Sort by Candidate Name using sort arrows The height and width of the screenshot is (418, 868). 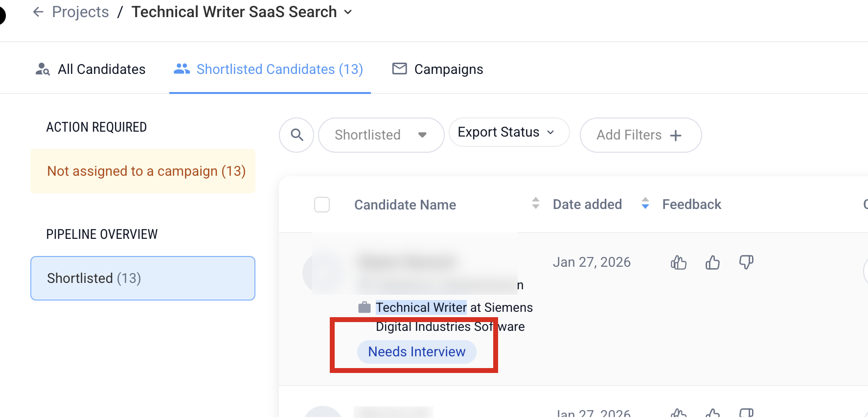coord(536,203)
